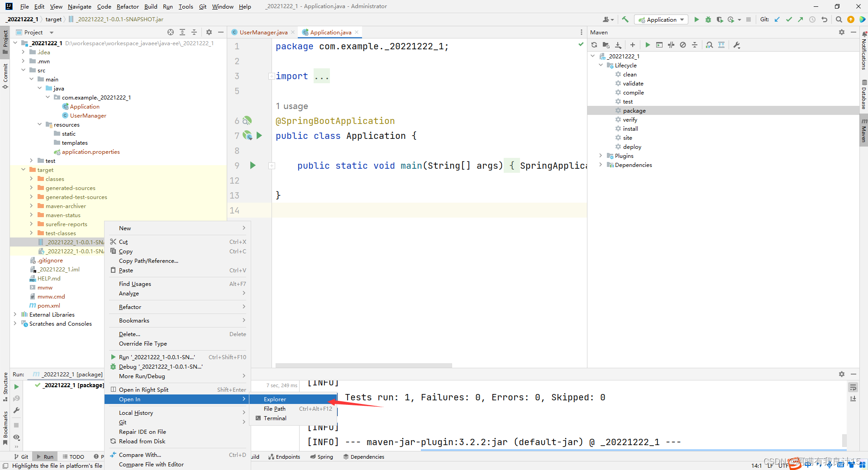Click Download Sources icon in Maven toolbar

point(618,45)
